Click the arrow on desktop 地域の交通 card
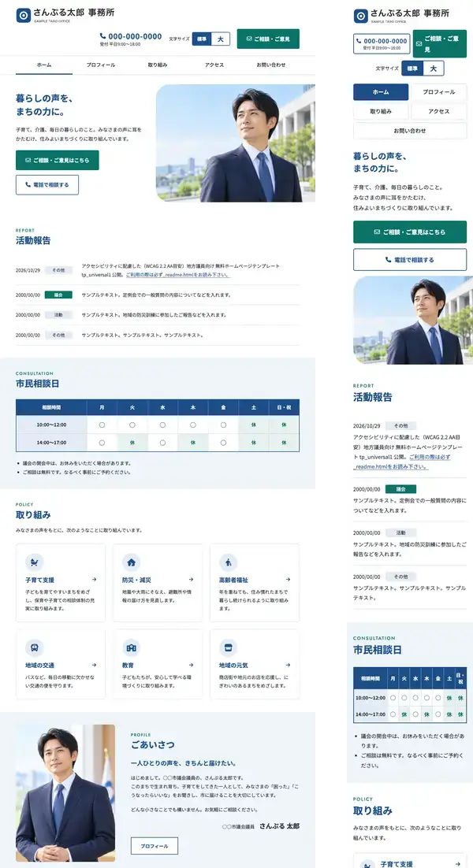Viewport: 473px width, 868px height. [x=94, y=665]
